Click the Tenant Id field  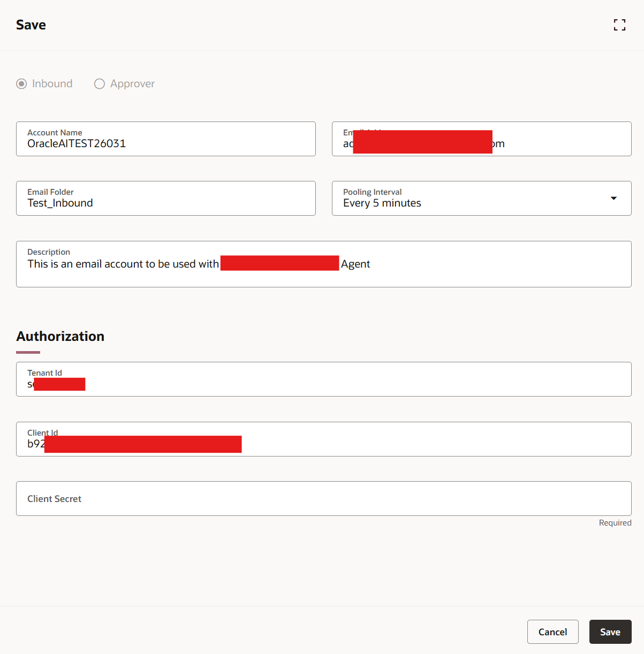click(x=324, y=379)
